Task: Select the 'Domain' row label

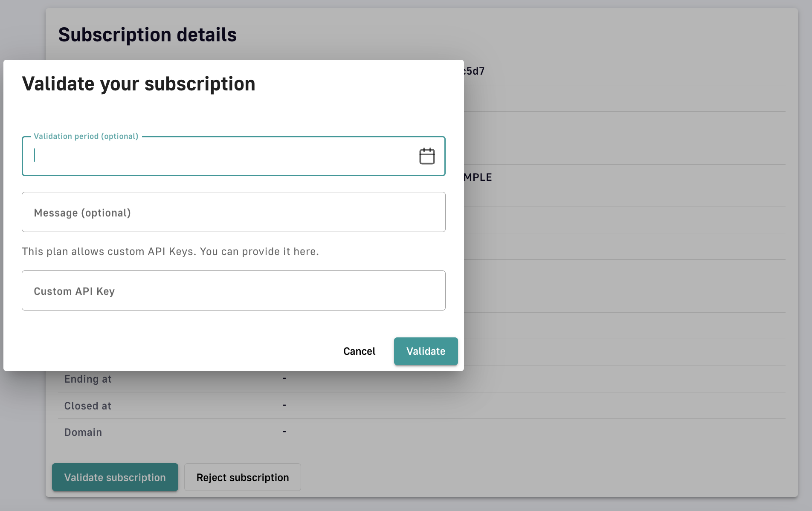Action: [83, 433]
